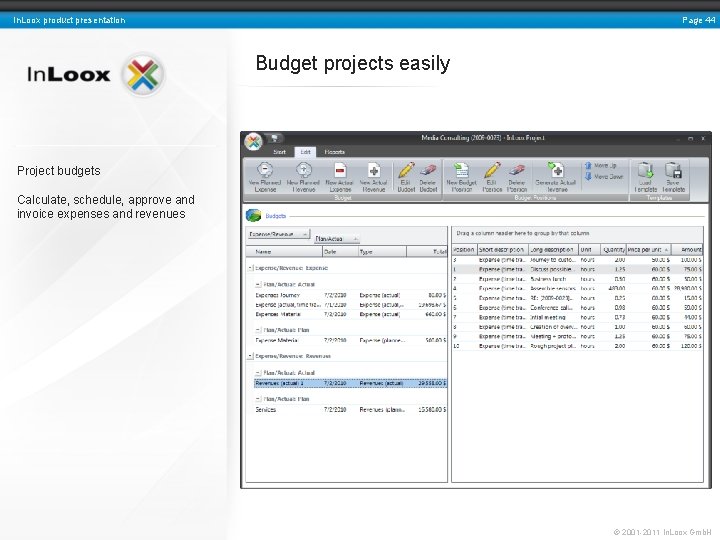Select the Expense Material planned row
This screenshot has height=540, width=720.
(x=350, y=341)
